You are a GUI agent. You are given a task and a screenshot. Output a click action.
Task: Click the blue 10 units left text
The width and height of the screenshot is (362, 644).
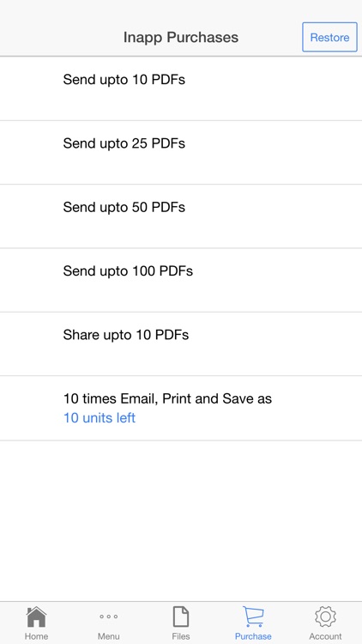point(100,417)
